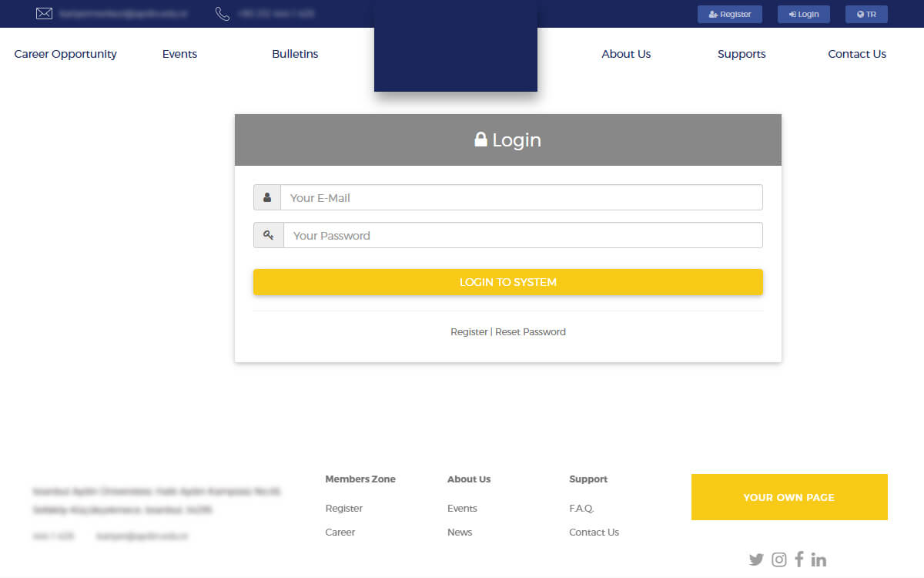The image size is (924, 578).
Task: Open the Facebook icon in the footer
Action: pos(799,560)
